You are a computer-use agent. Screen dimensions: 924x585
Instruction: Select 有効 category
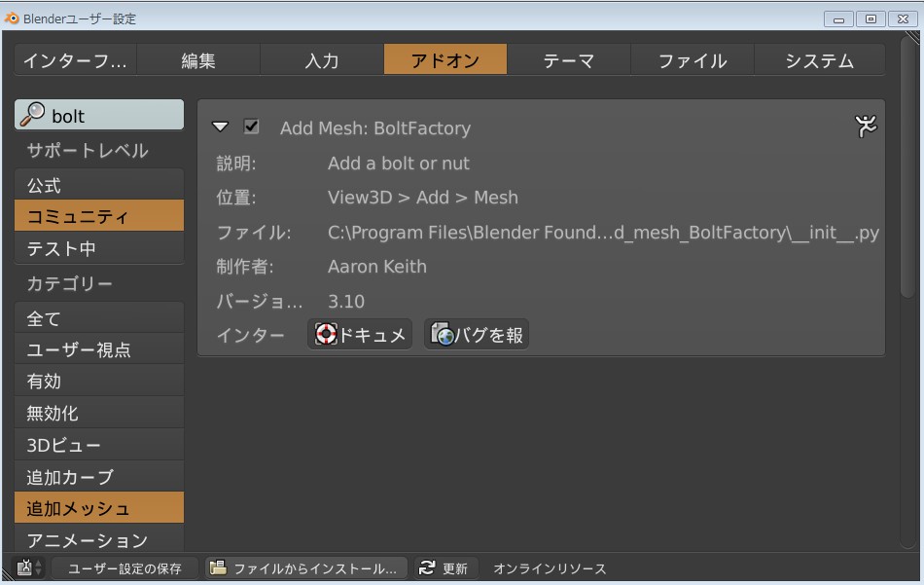99,381
